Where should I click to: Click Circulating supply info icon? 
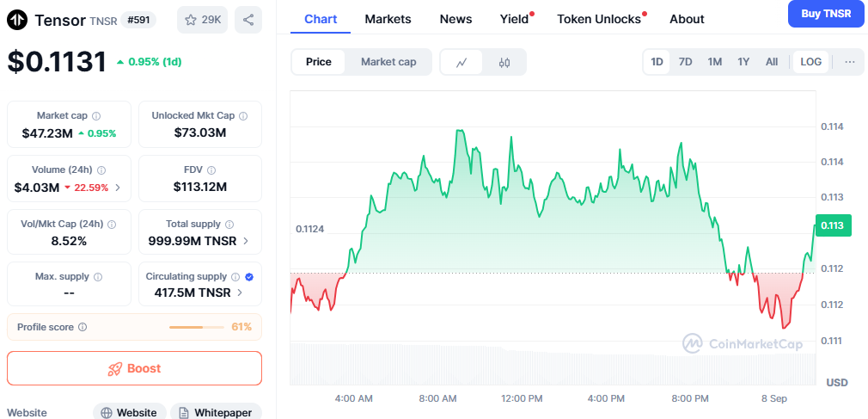[x=235, y=276]
